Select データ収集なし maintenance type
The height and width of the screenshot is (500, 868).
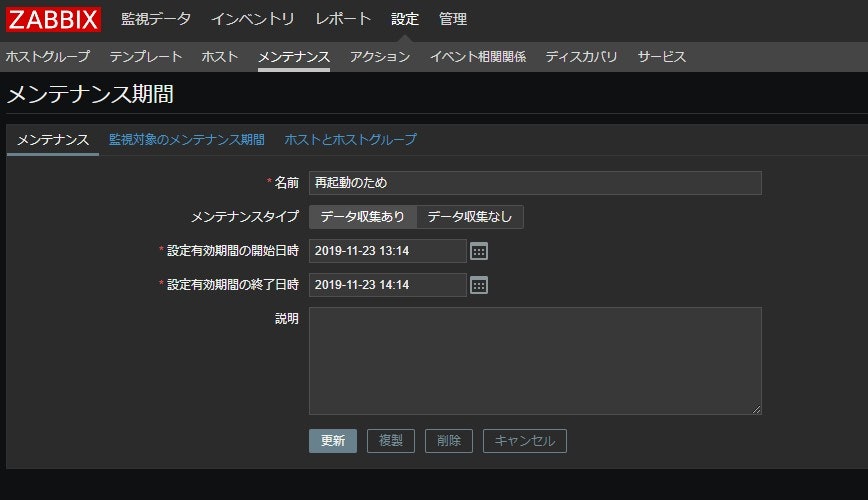tap(469, 217)
